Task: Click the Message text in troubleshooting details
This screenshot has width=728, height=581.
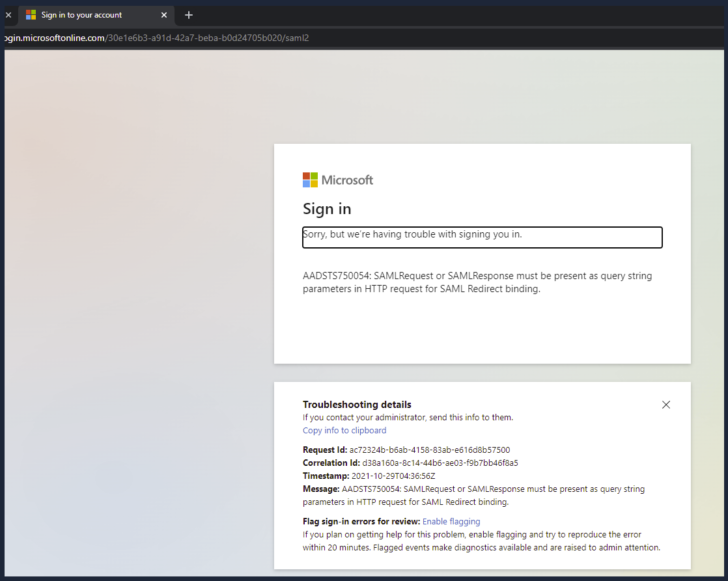Action: click(x=473, y=495)
